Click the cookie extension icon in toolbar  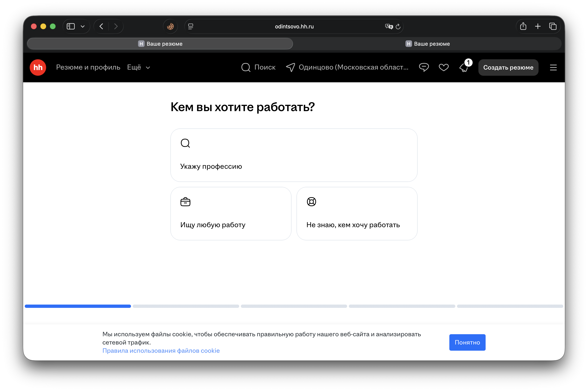(x=170, y=26)
